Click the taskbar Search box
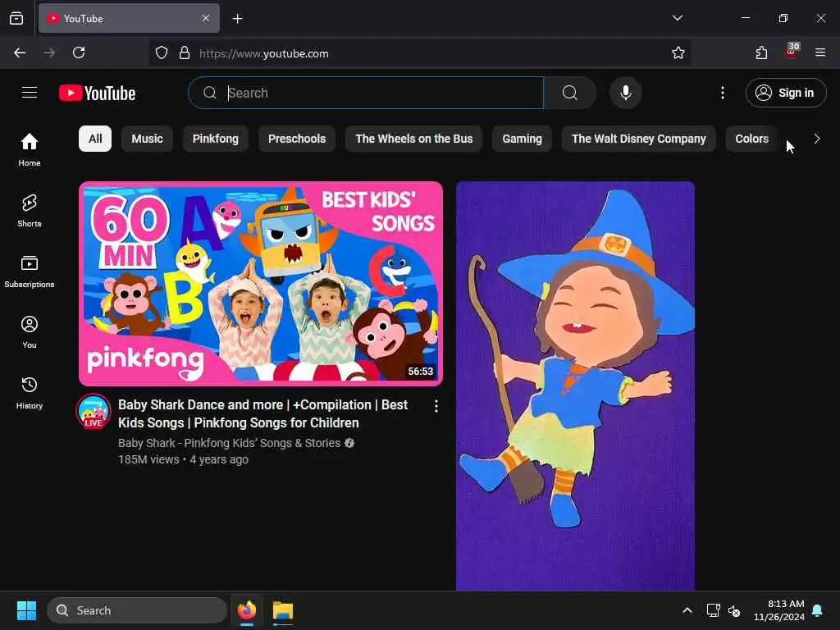Screen dimensions: 840x630 137,610
